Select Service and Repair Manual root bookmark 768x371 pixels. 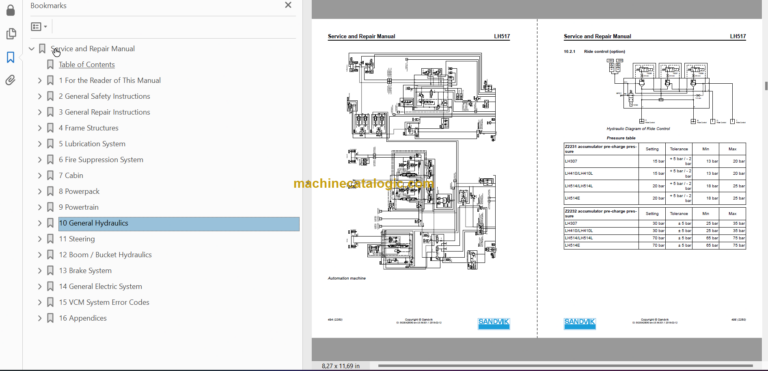(93, 49)
